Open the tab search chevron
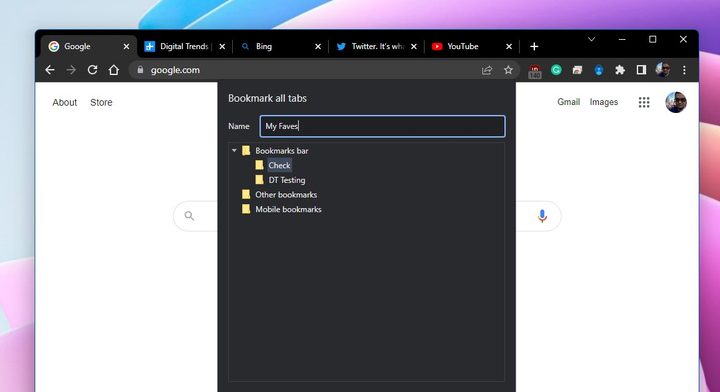 click(591, 39)
